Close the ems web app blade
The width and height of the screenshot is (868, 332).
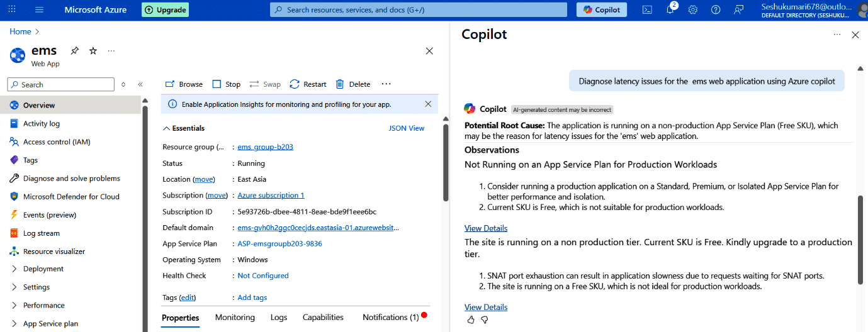point(429,51)
